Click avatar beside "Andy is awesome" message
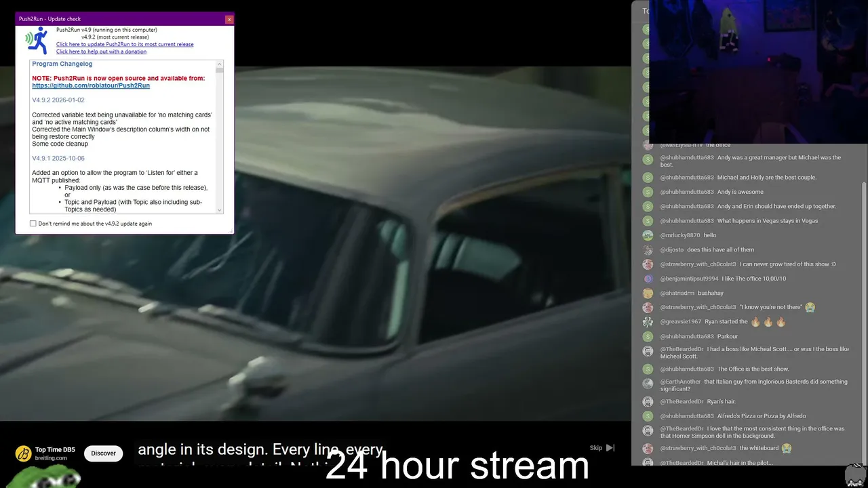Viewport: 868px width, 488px height. [x=648, y=192]
